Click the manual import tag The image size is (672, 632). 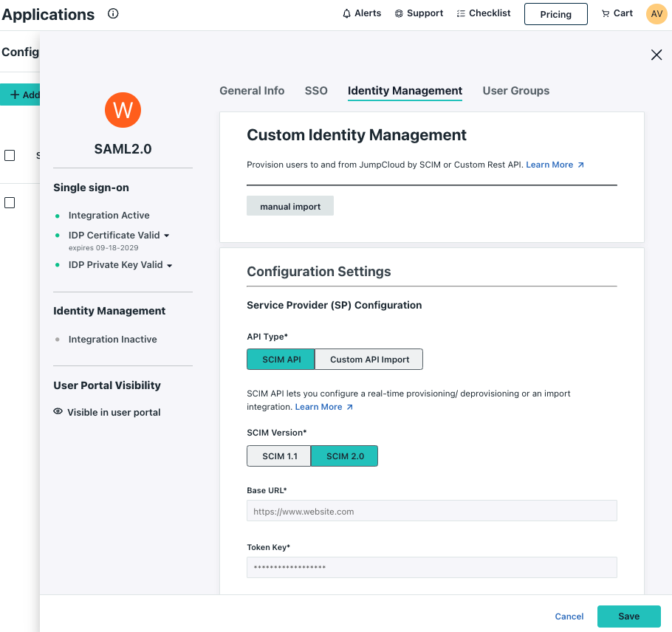click(290, 206)
